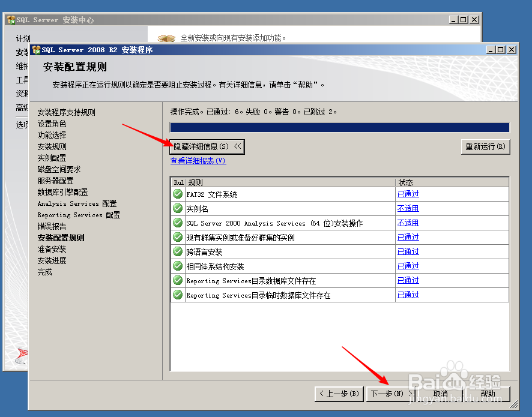
Task: Click check icon for Reporting Services目录数据库文件存在
Action: point(178,280)
